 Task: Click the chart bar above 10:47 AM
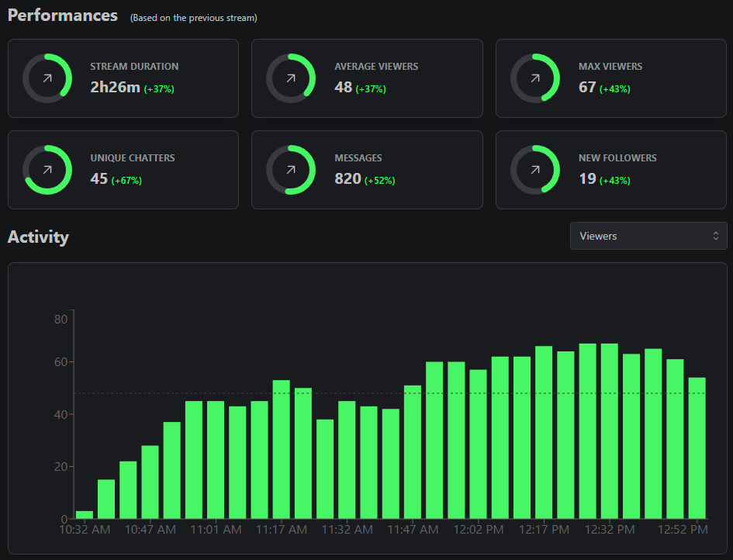(150, 482)
